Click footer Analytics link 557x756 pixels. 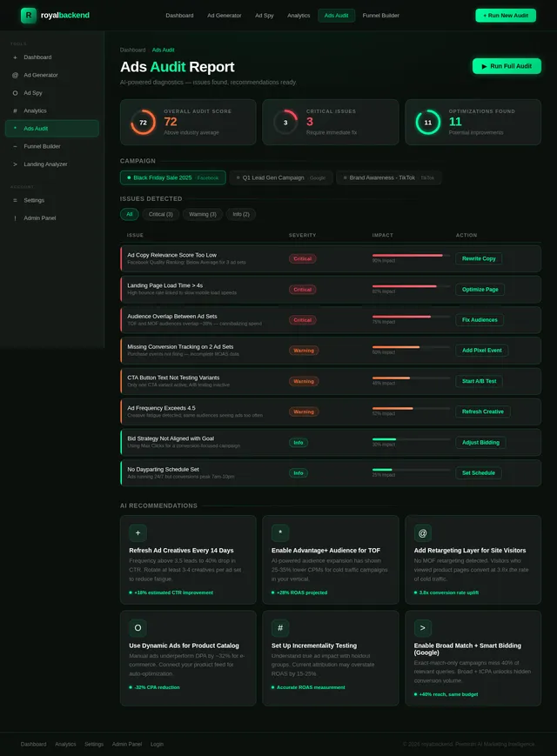click(65, 745)
